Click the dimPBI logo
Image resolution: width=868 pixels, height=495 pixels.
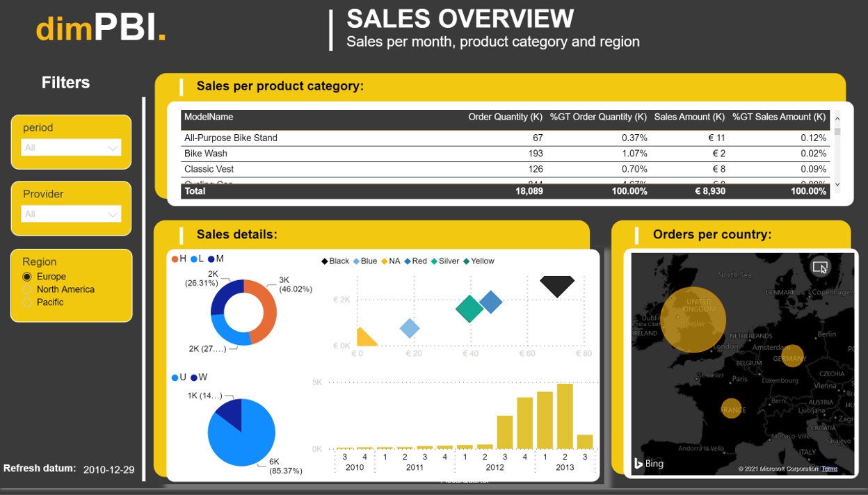point(101,28)
